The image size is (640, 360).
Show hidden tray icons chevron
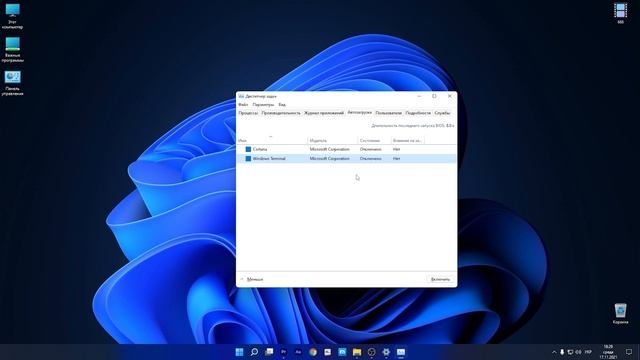click(554, 352)
